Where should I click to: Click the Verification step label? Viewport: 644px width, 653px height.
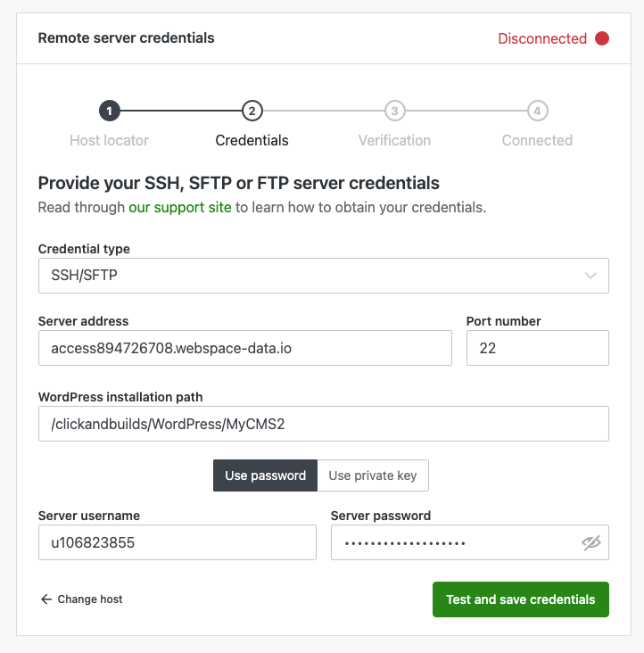tap(394, 140)
